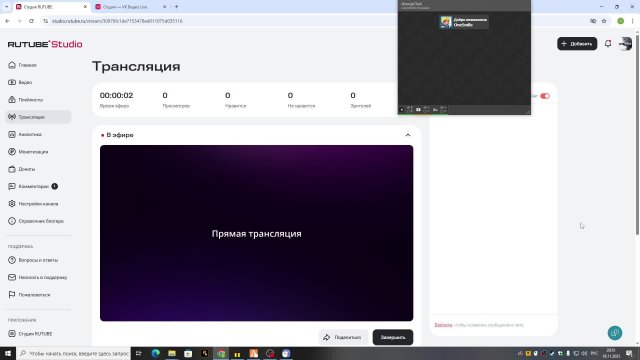The image size is (640, 360).
Task: Click the Chrome icon on the taskbar
Action: pos(221,353)
